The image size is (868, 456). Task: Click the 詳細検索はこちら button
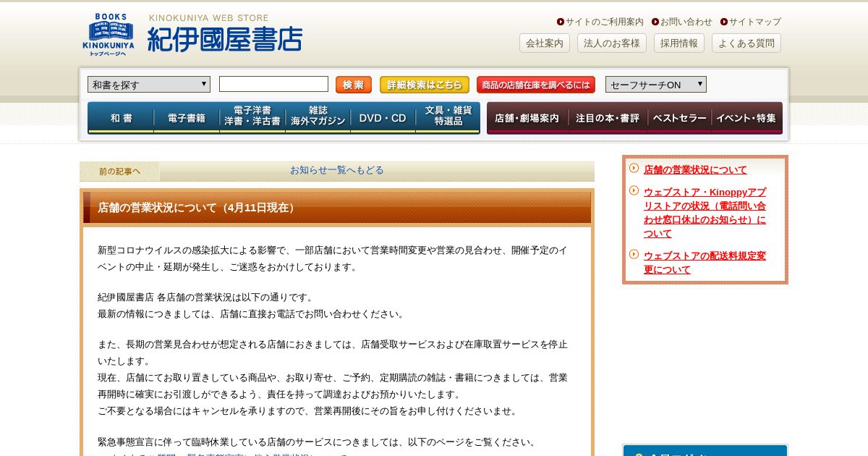tap(425, 85)
